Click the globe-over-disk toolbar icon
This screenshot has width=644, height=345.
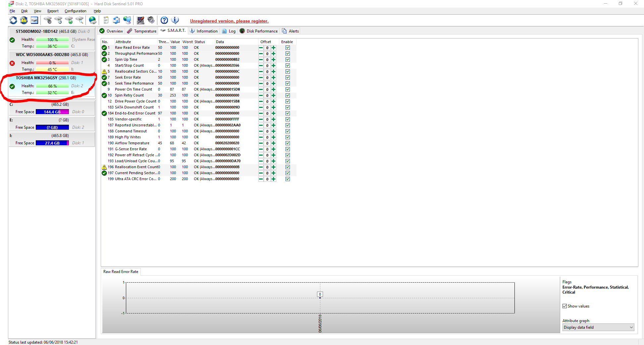(93, 21)
